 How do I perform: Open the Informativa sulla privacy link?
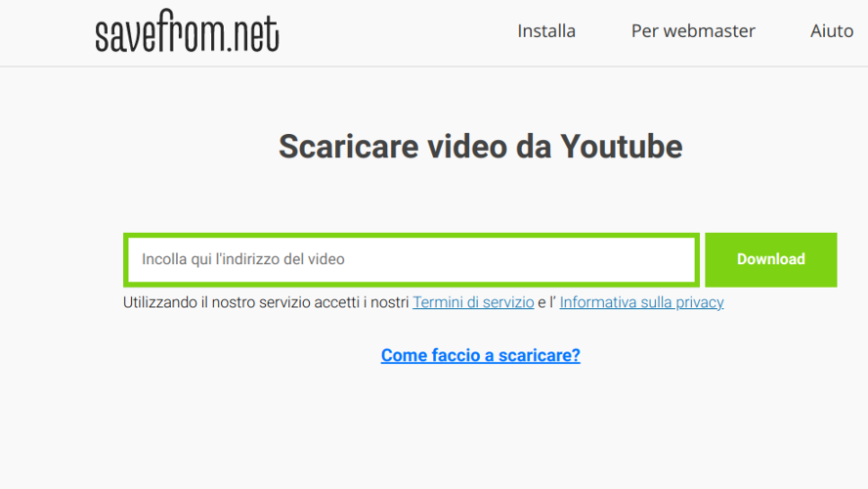(641, 302)
